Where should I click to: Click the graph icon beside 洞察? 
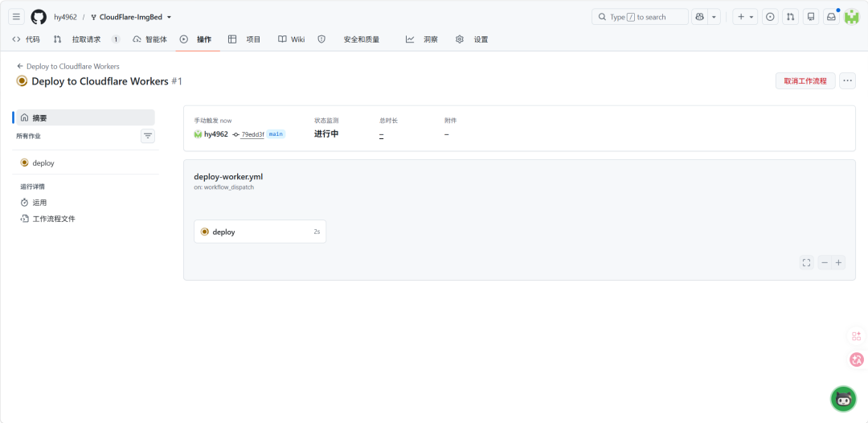[x=410, y=39]
